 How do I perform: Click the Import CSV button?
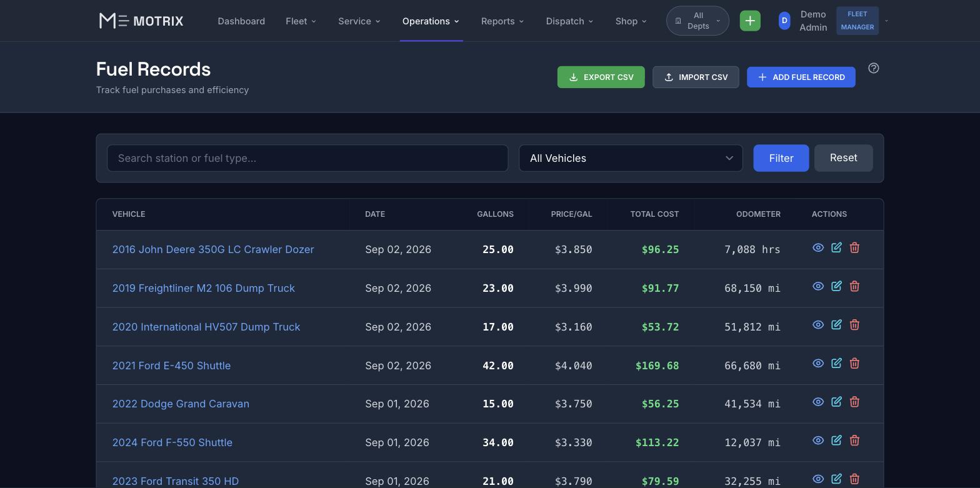[696, 77]
